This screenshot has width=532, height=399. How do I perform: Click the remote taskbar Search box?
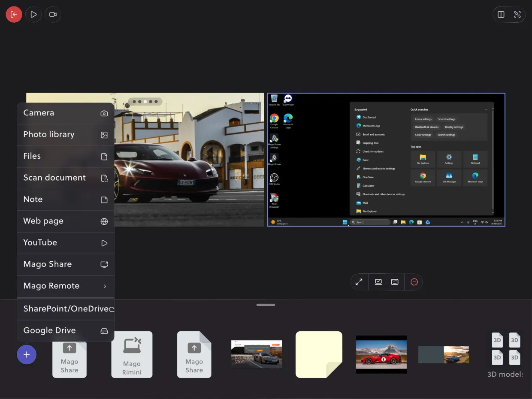pyautogui.click(x=371, y=222)
